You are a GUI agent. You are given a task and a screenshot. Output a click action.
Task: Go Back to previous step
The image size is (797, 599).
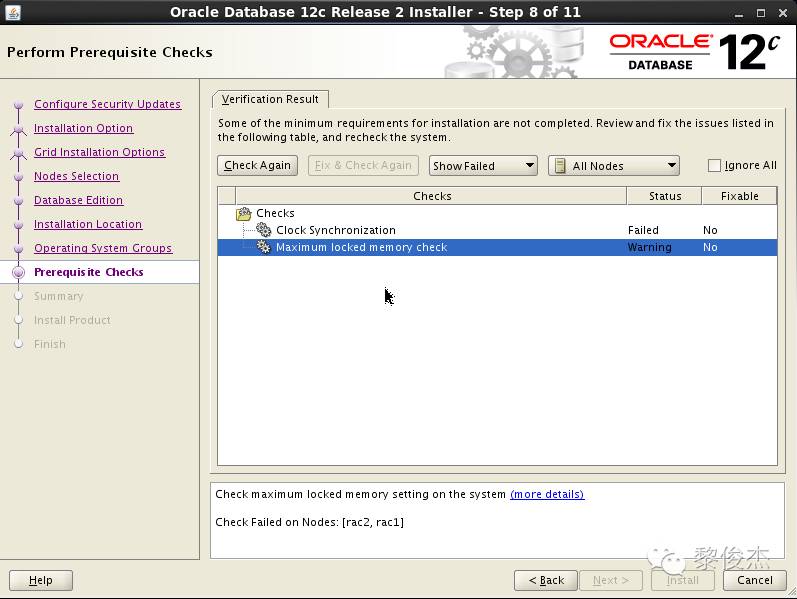[546, 580]
